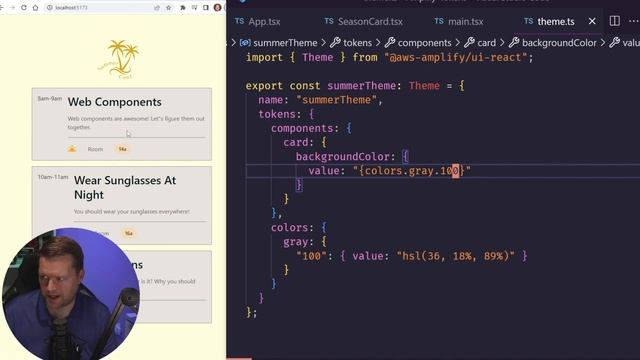Image resolution: width=640 pixels, height=360 pixels.
Task: Click the backgroundColor property in code
Action: (342, 157)
